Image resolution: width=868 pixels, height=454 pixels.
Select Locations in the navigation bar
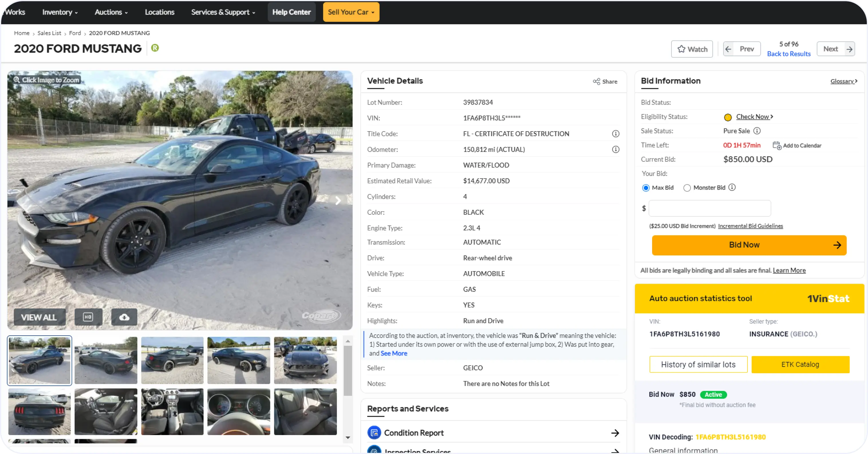159,12
